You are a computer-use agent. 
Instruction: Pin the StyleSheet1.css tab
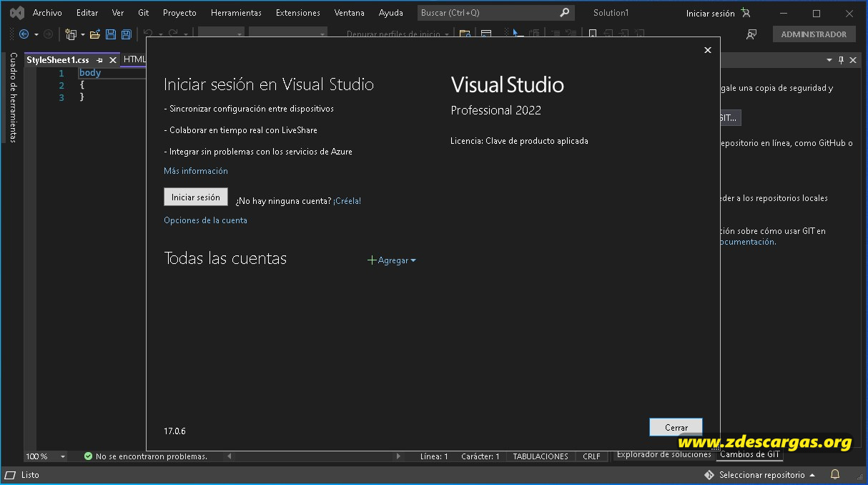point(100,60)
